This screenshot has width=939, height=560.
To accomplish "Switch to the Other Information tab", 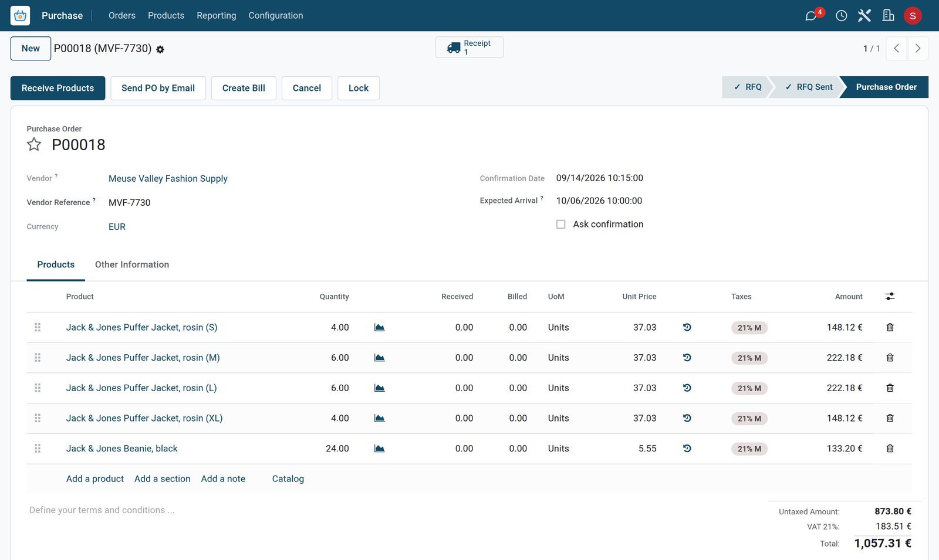I will point(132,264).
